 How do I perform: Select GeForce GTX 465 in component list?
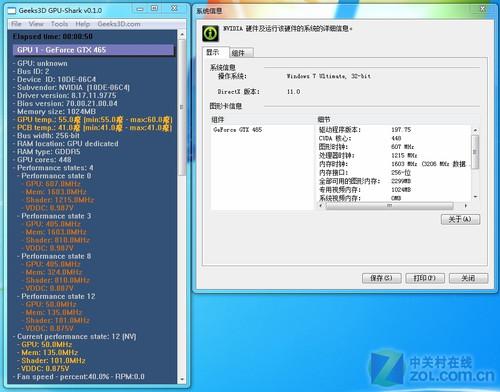pyautogui.click(x=238, y=130)
